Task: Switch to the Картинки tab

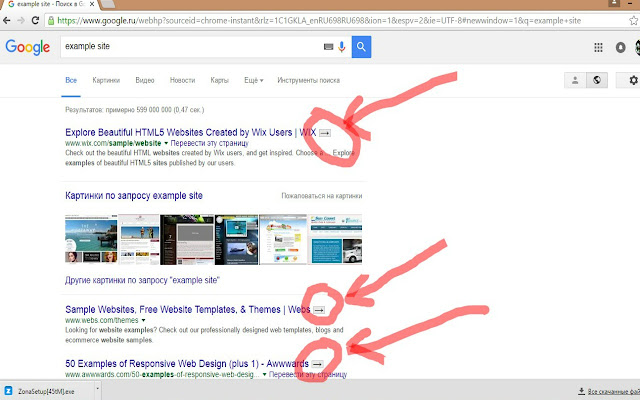Action: pos(106,80)
